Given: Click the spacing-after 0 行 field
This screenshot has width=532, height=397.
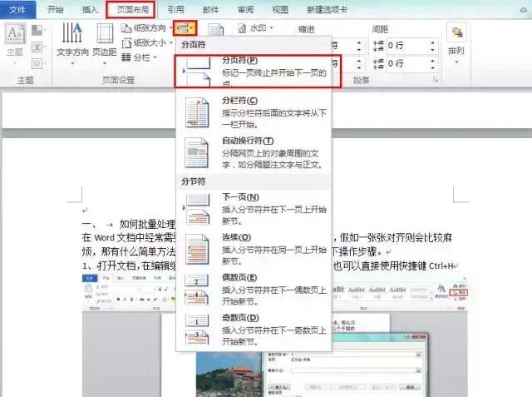Looking at the screenshot, I should 408,63.
